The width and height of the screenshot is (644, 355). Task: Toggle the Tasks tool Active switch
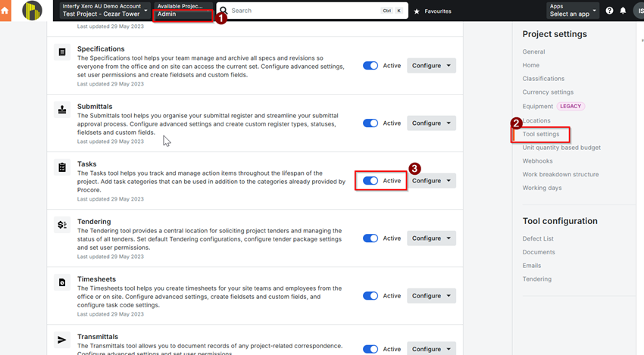[370, 181]
